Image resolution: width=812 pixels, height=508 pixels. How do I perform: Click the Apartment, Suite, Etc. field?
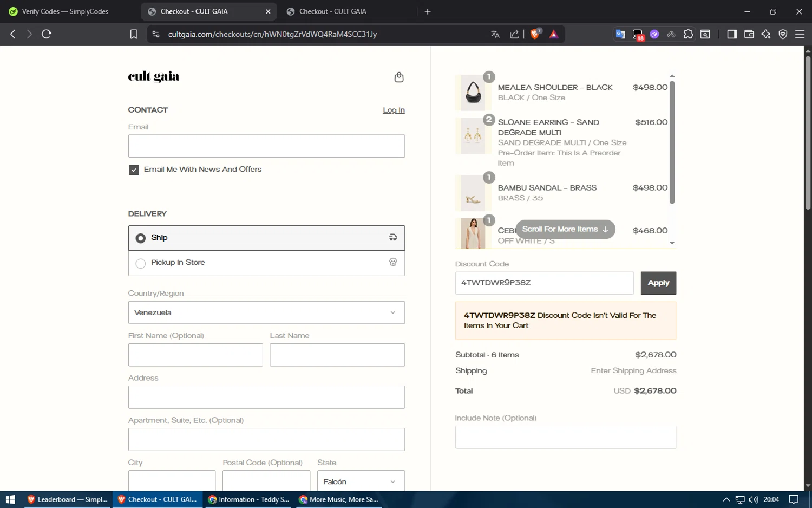pos(266,439)
